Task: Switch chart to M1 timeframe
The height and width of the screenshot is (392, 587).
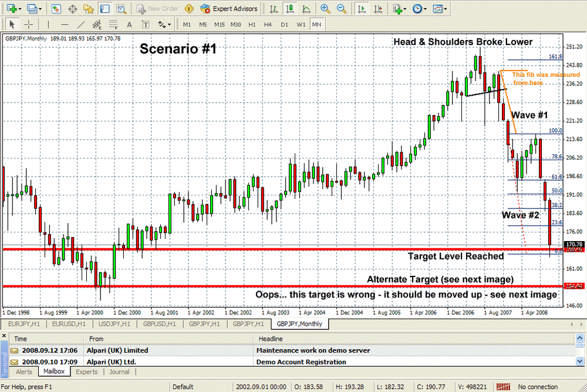Action: click(187, 25)
